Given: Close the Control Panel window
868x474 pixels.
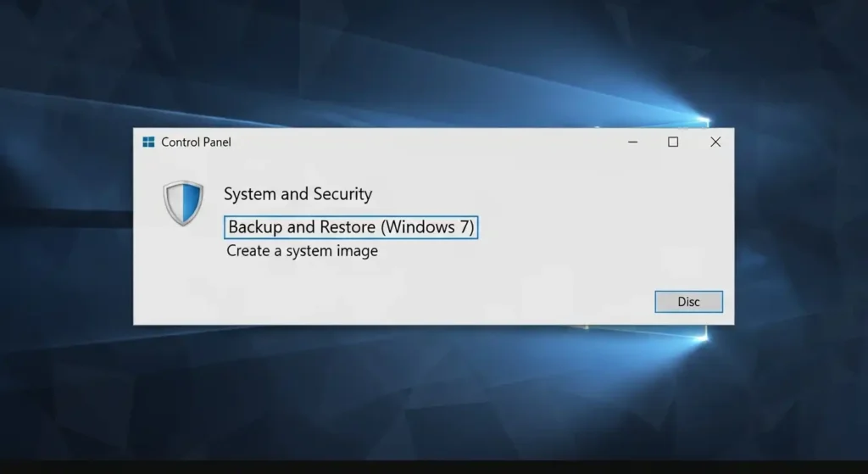Looking at the screenshot, I should coord(715,142).
